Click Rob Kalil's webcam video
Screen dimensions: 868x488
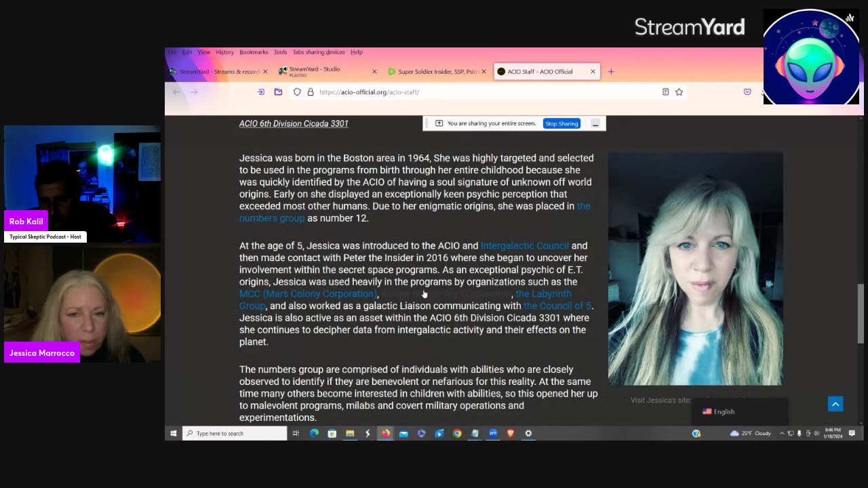click(x=82, y=184)
